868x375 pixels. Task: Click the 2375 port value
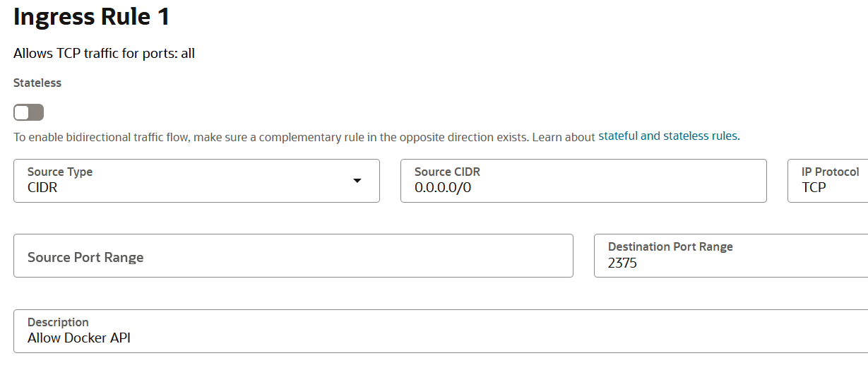622,263
